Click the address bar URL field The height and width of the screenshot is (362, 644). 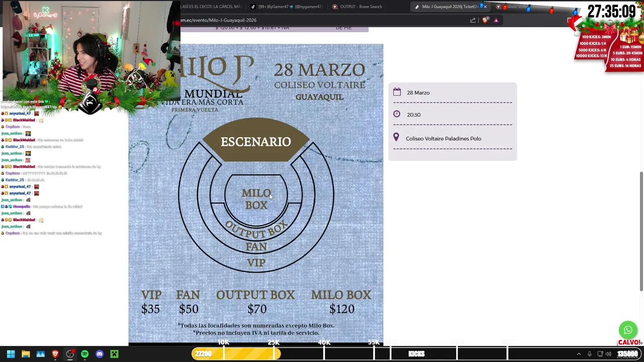[x=322, y=20]
